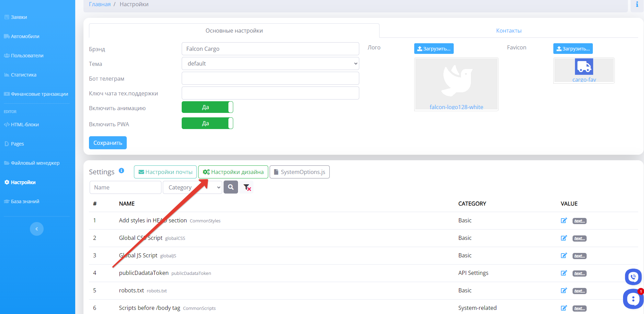
Task: Clear filters with the funnel icon
Action: (247, 187)
